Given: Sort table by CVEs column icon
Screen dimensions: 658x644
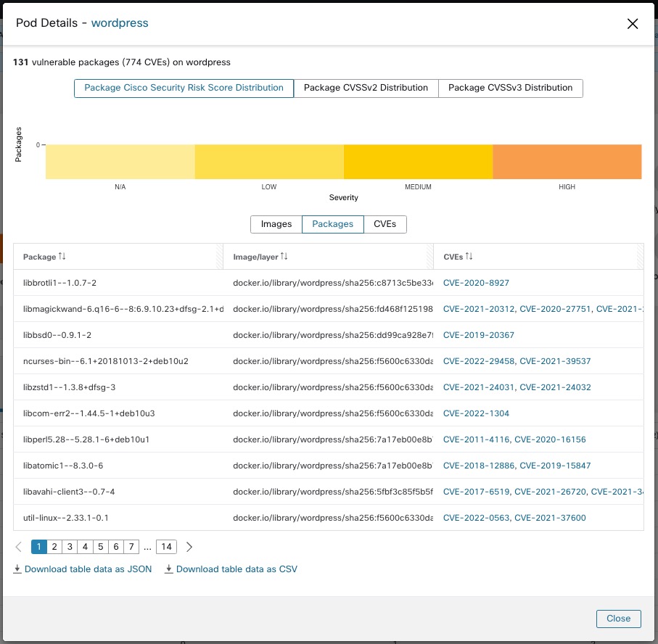Looking at the screenshot, I should click(x=469, y=256).
